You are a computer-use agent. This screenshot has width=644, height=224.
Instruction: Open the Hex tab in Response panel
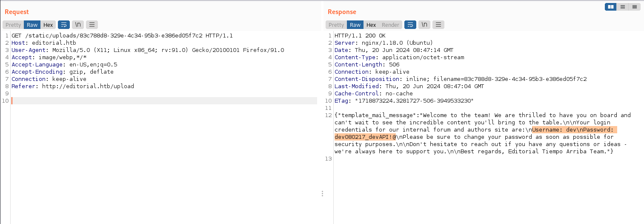[x=371, y=25]
